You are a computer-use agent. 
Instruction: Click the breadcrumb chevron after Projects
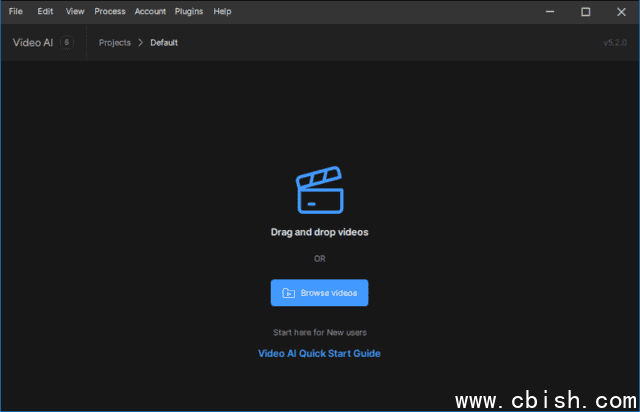[140, 43]
